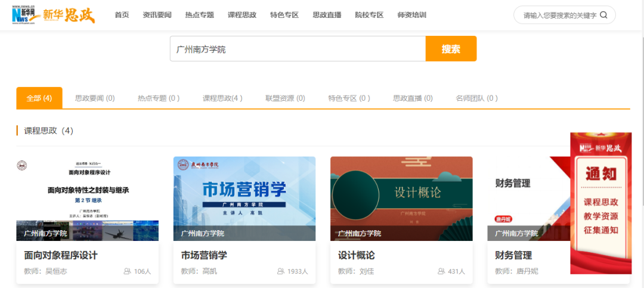Click viewer count icon on 市场营销学 card
Screen dimensions: 644x288
pyautogui.click(x=280, y=271)
